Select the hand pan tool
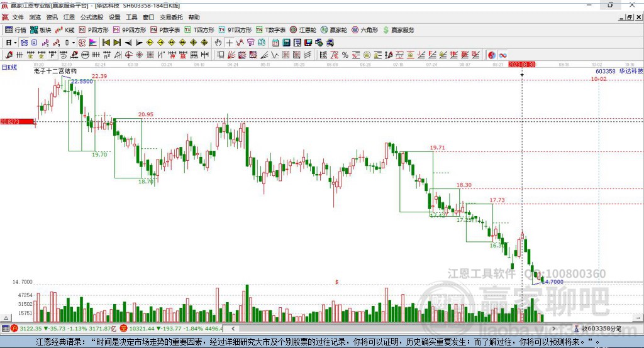Image resolution: width=644 pixels, height=348 pixels. click(218, 43)
